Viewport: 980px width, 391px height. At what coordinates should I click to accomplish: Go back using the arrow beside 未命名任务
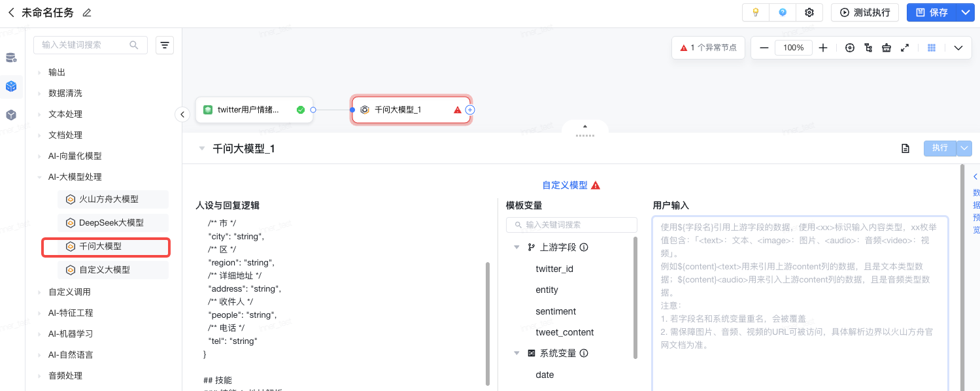pyautogui.click(x=11, y=12)
